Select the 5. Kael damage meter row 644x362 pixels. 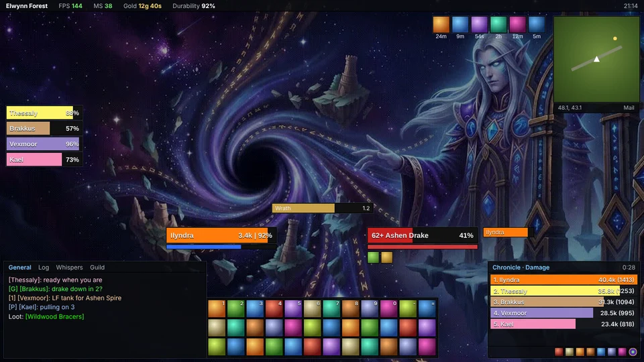[564, 324]
